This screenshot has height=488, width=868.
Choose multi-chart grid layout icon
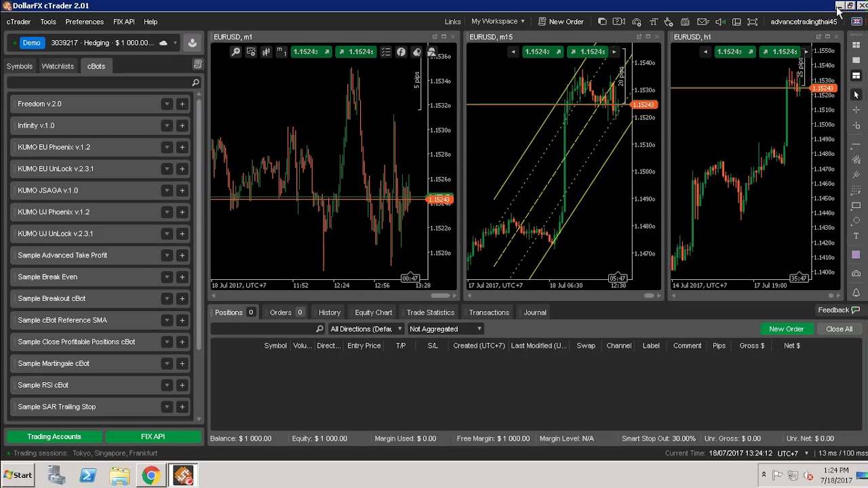pyautogui.click(x=856, y=45)
